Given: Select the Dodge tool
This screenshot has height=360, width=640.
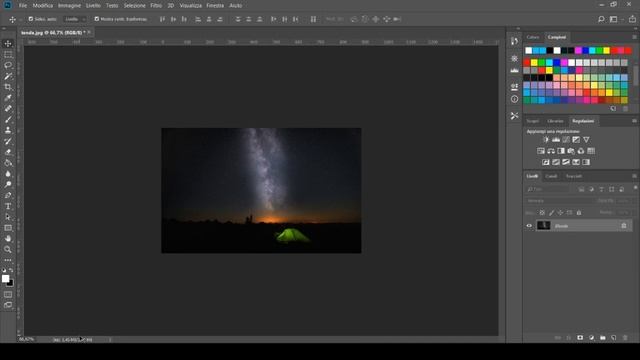Looking at the screenshot, I should click(x=8, y=184).
